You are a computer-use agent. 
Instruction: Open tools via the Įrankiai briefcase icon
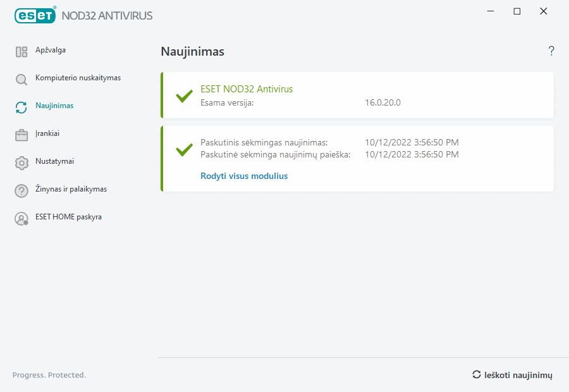click(x=21, y=135)
